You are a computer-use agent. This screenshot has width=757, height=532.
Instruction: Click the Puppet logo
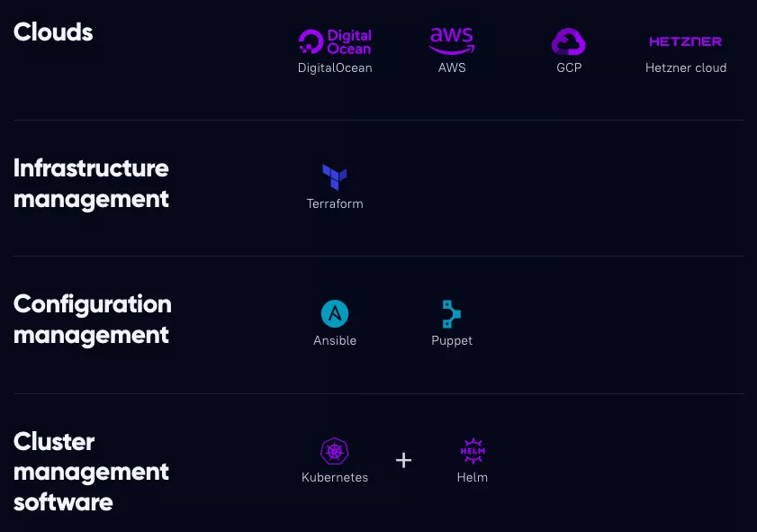[452, 314]
